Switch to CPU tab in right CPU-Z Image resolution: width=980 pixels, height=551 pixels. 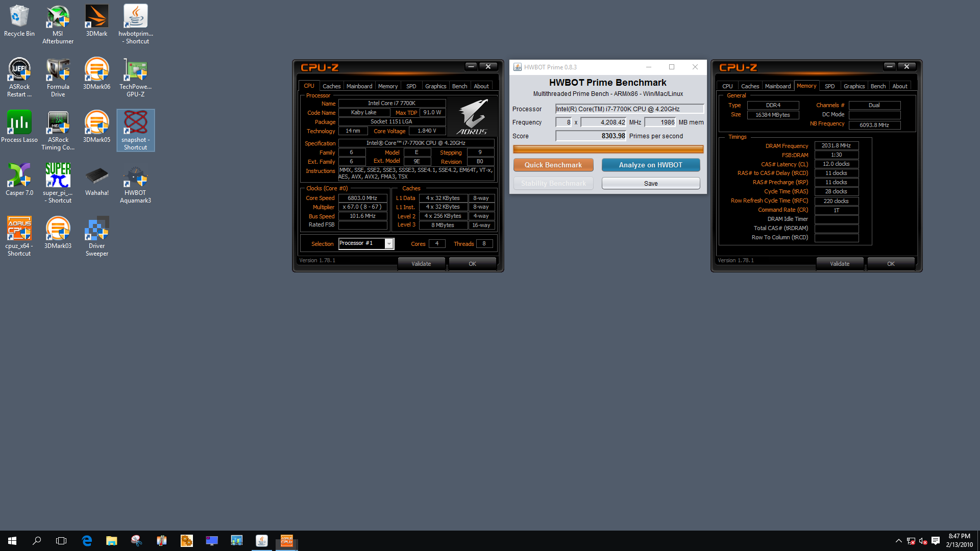(727, 86)
